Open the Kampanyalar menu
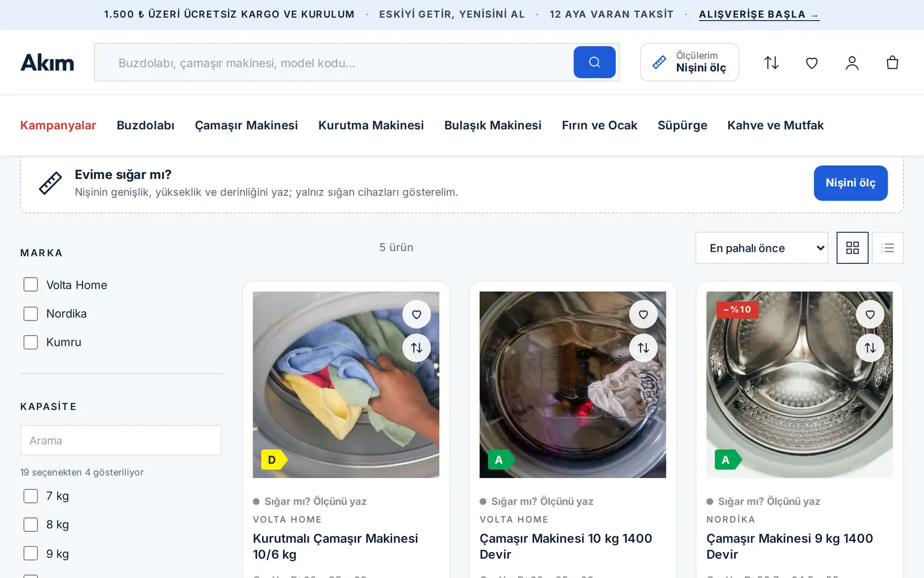 [58, 125]
